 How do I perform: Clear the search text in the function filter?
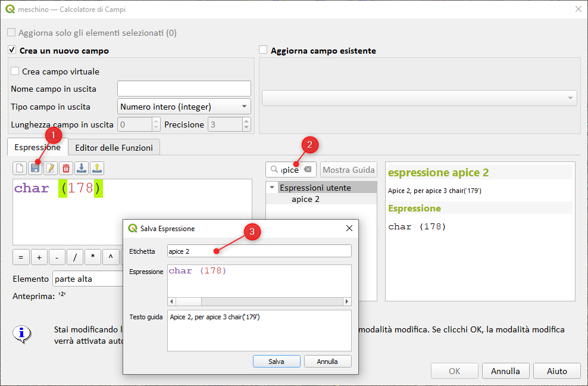point(307,170)
